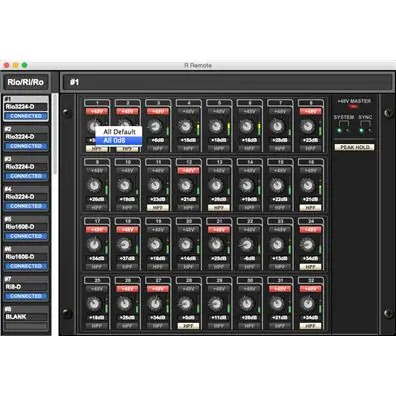The height and width of the screenshot is (396, 396).
Task: Choose All Default from the popup menu
Action: [119, 132]
